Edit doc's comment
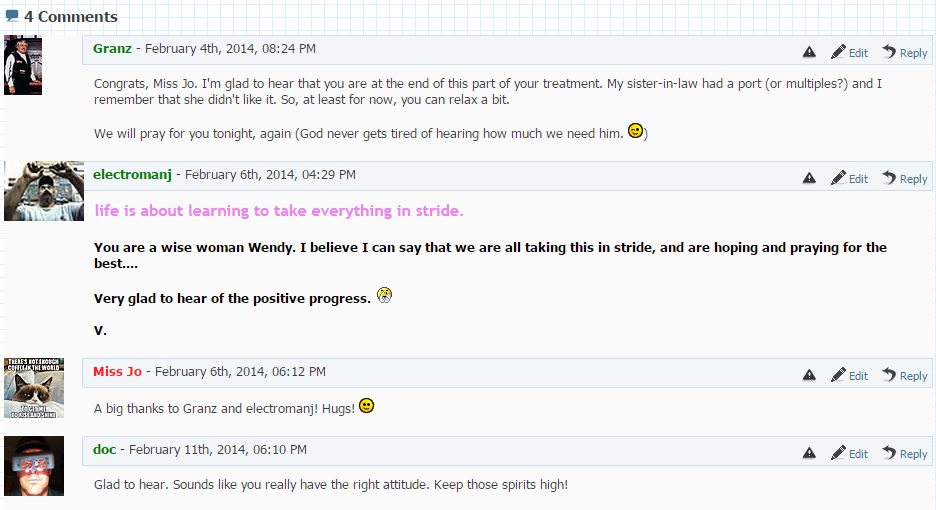936x510 pixels. (x=849, y=453)
